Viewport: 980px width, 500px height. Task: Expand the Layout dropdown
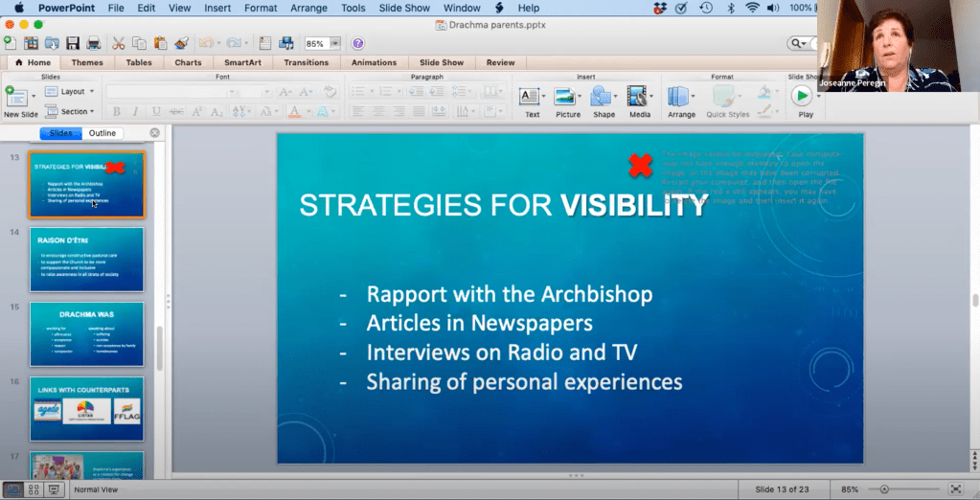point(78,92)
